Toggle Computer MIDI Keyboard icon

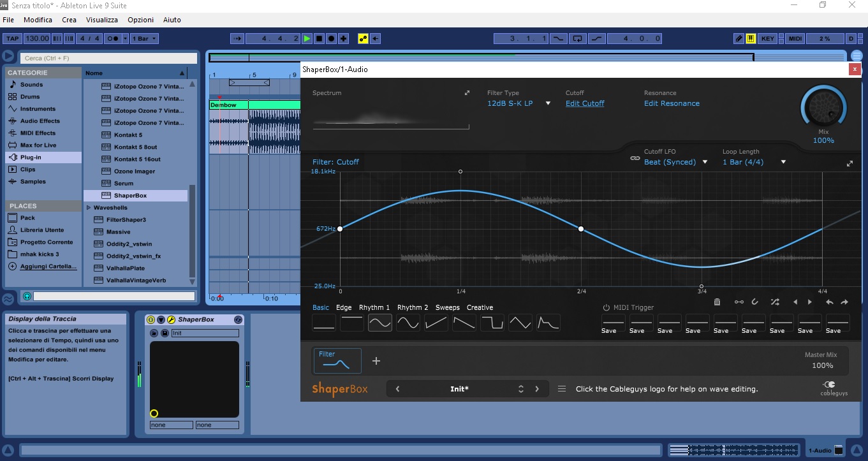pos(751,39)
